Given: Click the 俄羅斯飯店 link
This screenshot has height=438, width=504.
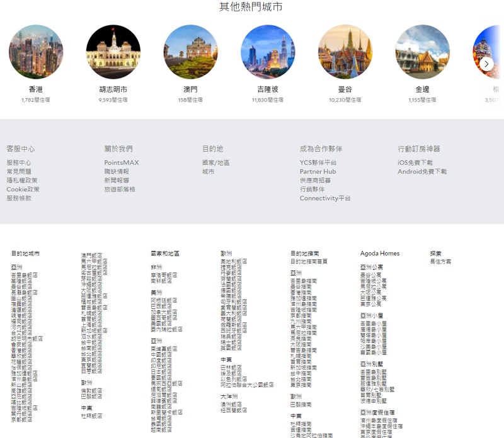Looking at the screenshot, I should (234, 325).
